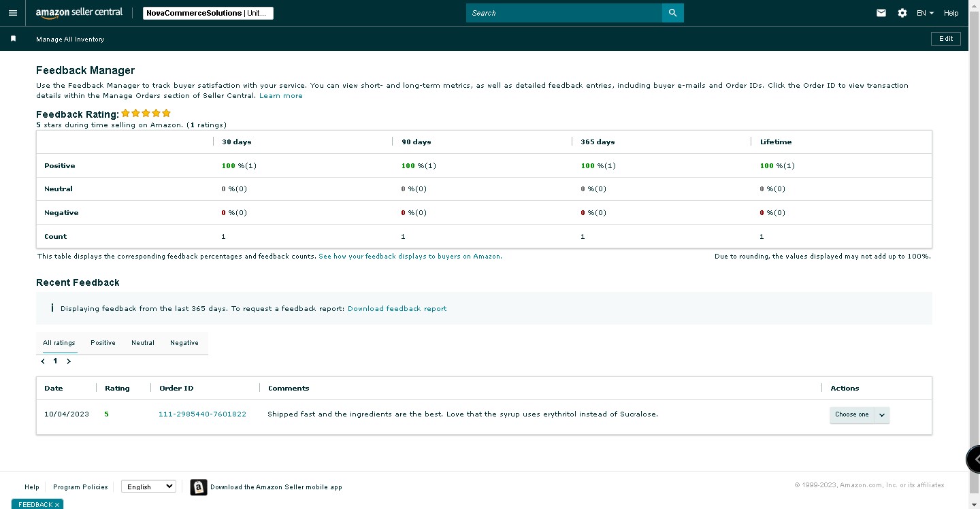Image resolution: width=980 pixels, height=509 pixels.
Task: Click the bookmark icon beside Manage All Inventory
Action: click(x=13, y=39)
